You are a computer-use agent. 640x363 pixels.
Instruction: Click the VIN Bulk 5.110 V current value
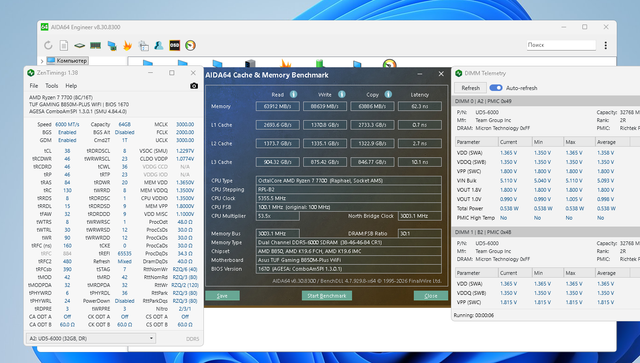(509, 180)
